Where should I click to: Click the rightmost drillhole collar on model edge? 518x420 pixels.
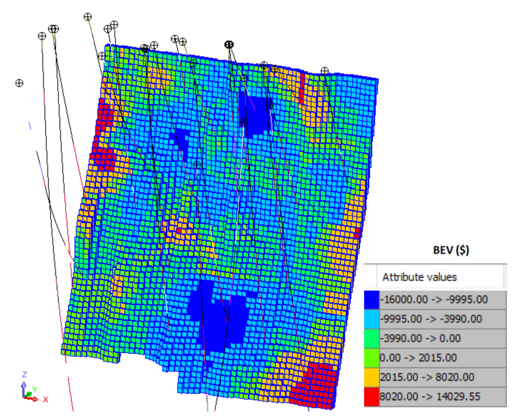pos(325,71)
